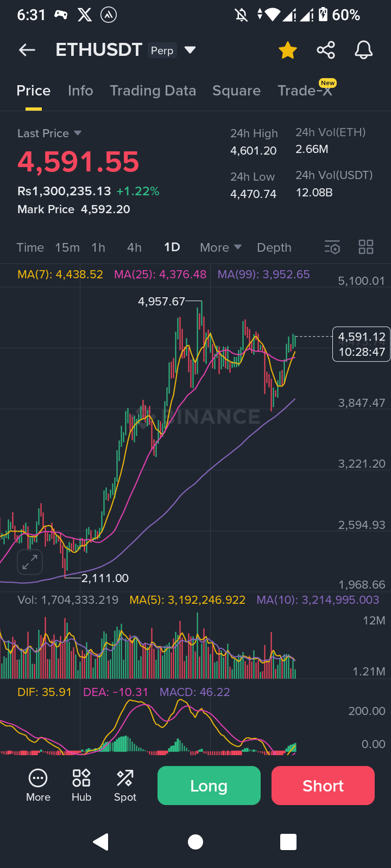The image size is (391, 868).
Task: Show the Depth chart
Action: (x=274, y=247)
